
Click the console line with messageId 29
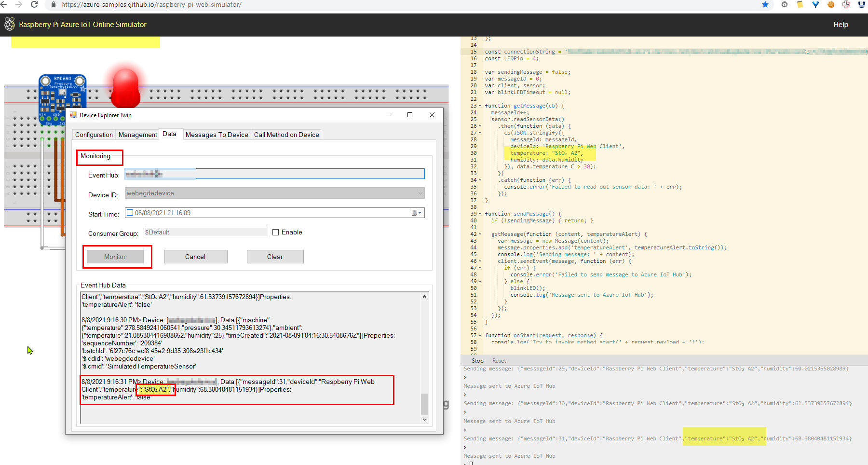pyautogui.click(x=656, y=369)
